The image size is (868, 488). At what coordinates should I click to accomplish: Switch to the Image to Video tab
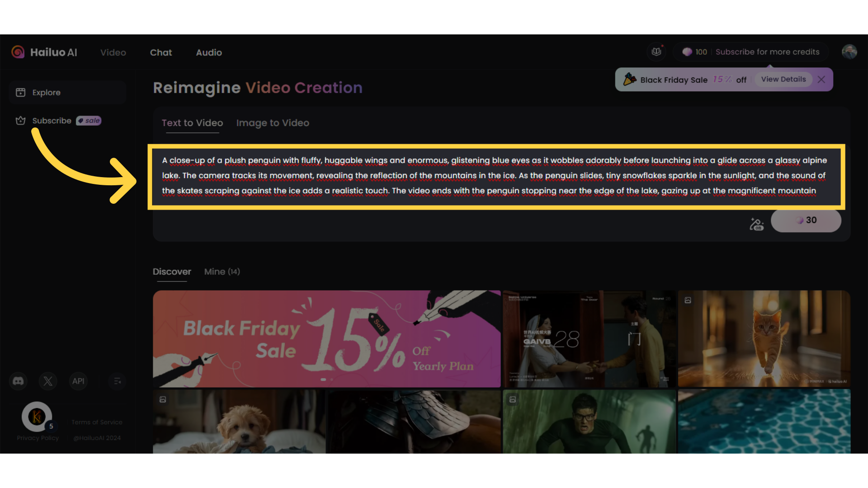point(273,123)
